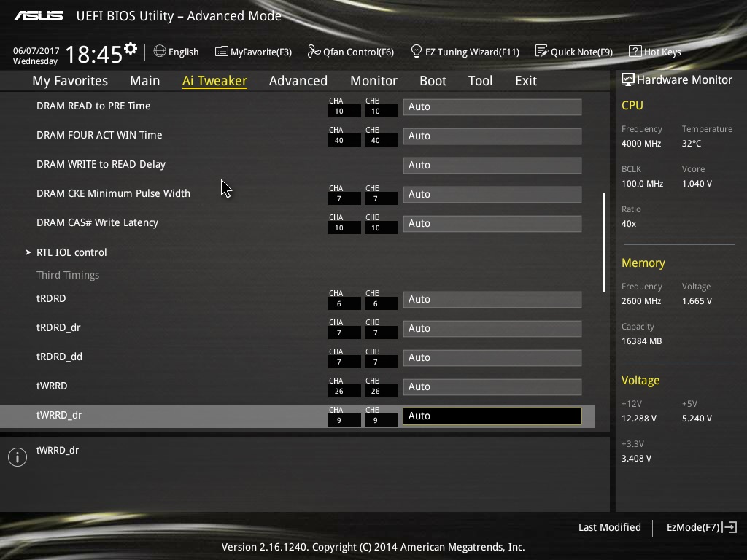This screenshot has height=560, width=747.
Task: Click the tRDRD Auto field
Action: click(492, 300)
